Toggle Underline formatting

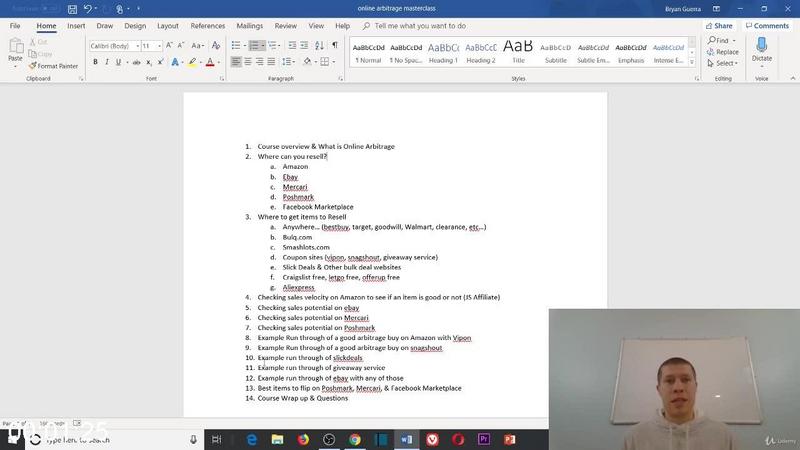click(x=118, y=62)
